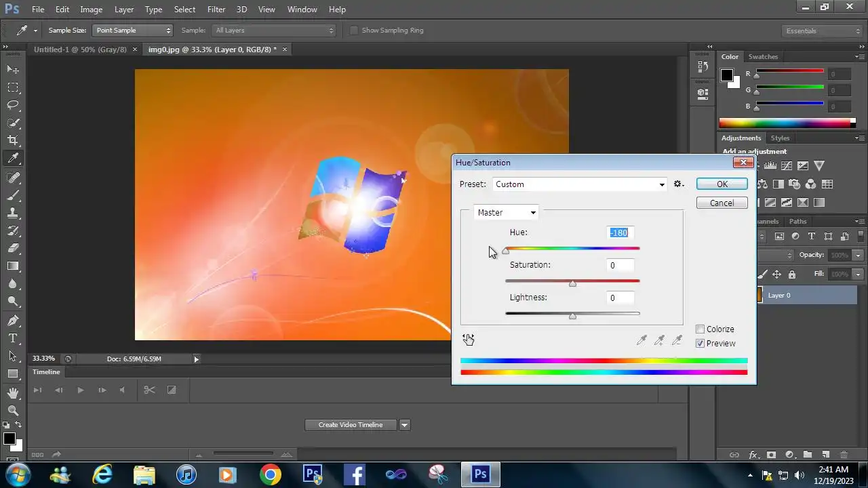Screen dimensions: 868x488
Task: Open the Essentials workspace dropdown
Action: click(822, 30)
